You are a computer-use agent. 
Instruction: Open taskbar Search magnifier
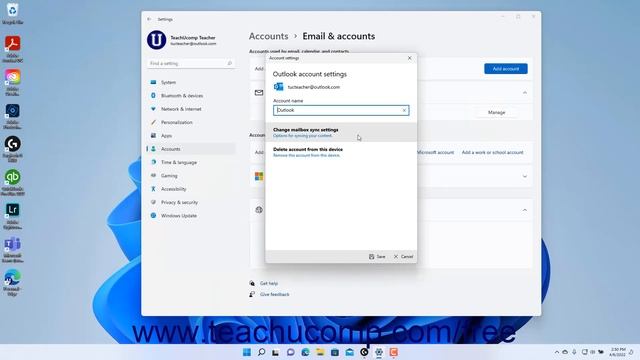coord(261,352)
